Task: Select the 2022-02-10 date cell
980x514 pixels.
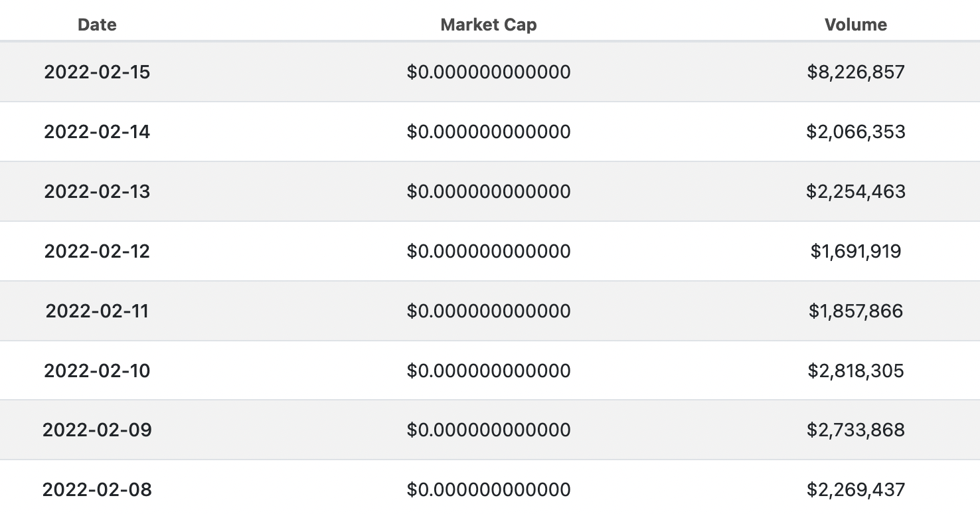Action: tap(97, 371)
